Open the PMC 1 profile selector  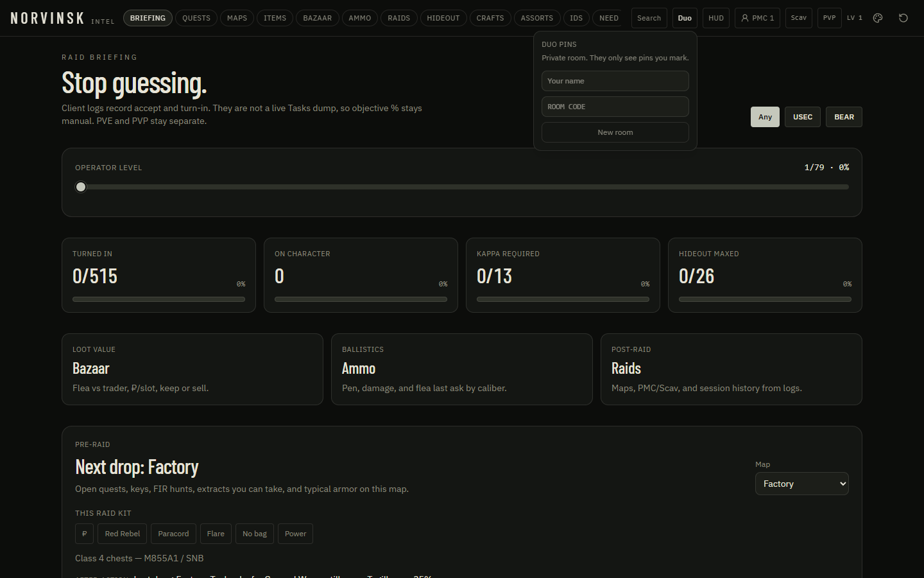point(757,18)
